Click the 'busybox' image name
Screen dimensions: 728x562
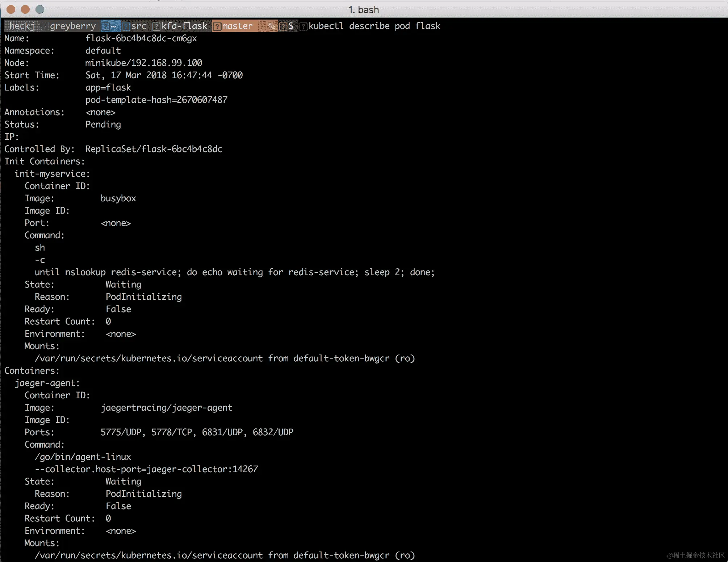pos(118,198)
